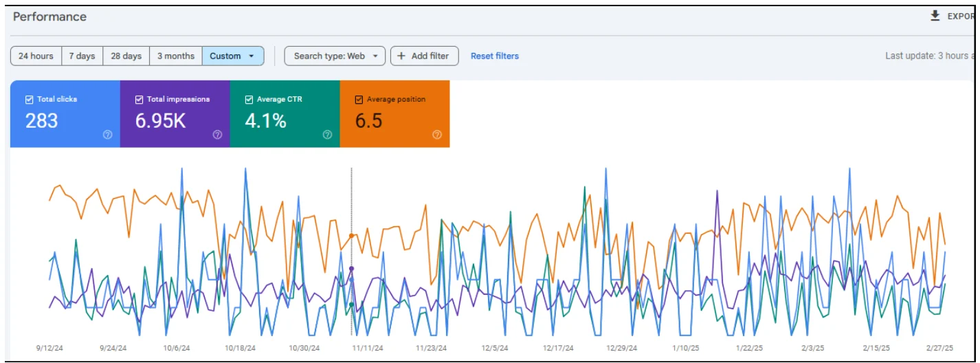Uncheck the Total clicks checkbox

[x=29, y=100]
